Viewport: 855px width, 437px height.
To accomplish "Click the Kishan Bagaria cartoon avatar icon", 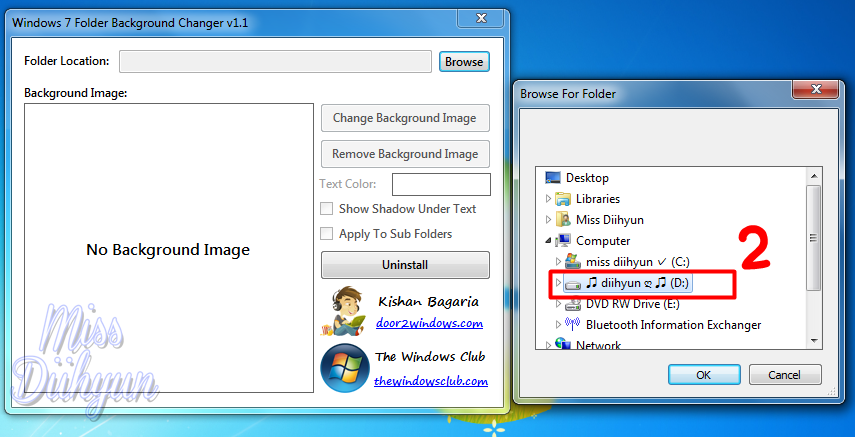I will pos(344,311).
